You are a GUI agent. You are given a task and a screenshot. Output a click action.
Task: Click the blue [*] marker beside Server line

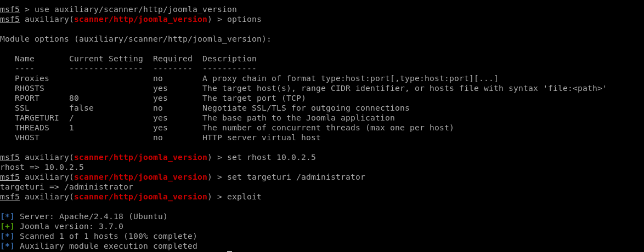coord(7,217)
